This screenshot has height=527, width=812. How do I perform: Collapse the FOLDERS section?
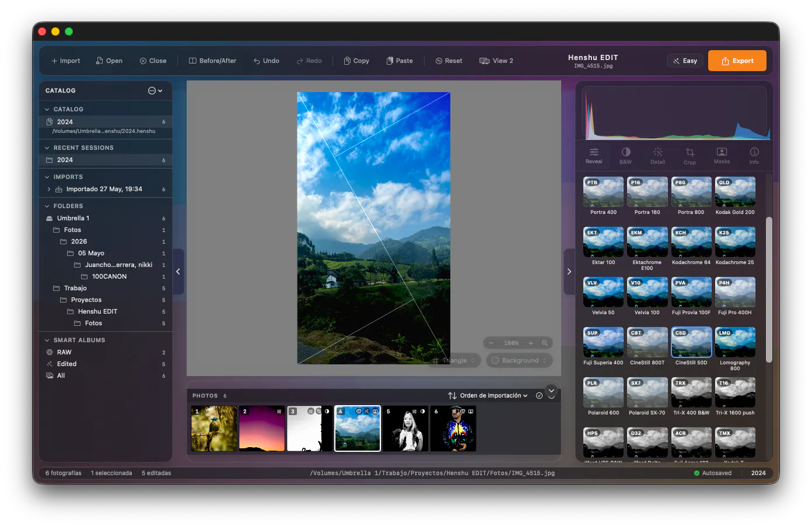pyautogui.click(x=47, y=206)
